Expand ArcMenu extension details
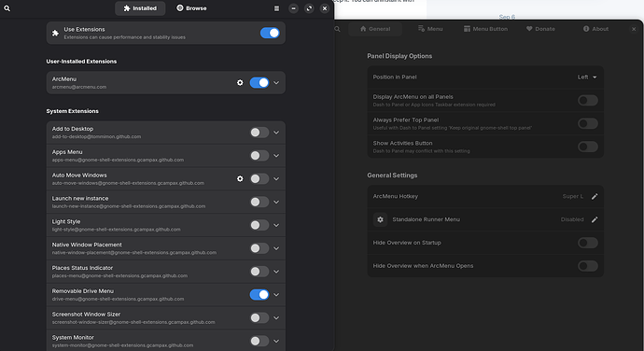644x351 pixels. pyautogui.click(x=276, y=82)
